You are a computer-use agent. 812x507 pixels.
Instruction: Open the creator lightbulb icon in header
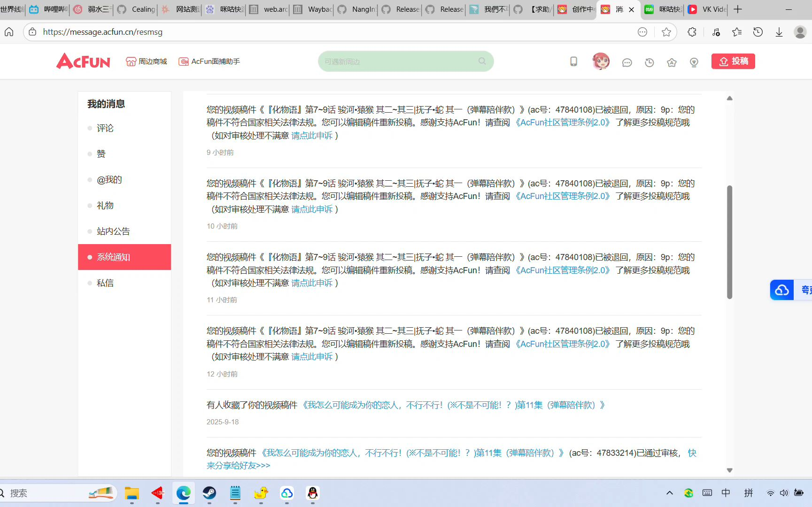694,62
